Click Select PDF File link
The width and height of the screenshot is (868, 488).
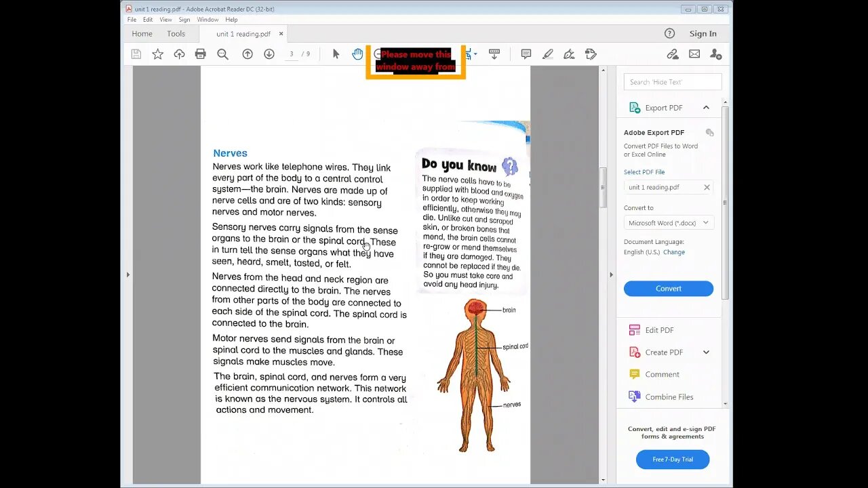coord(644,172)
